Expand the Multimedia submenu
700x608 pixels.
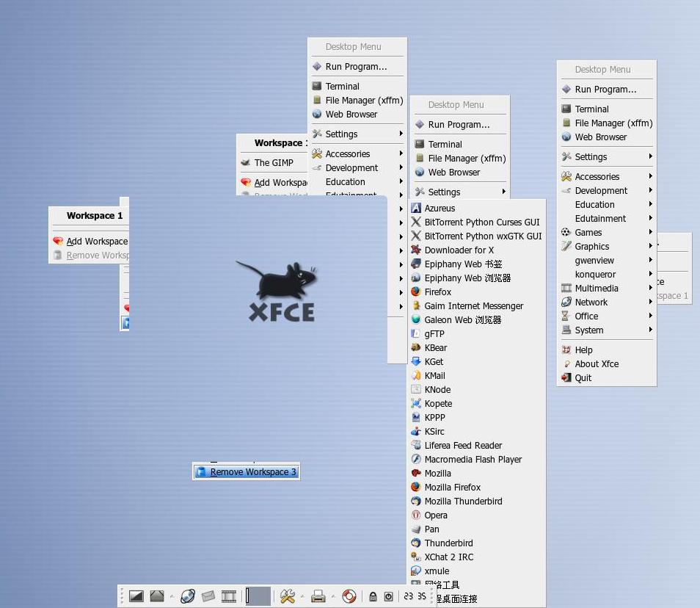tap(596, 289)
